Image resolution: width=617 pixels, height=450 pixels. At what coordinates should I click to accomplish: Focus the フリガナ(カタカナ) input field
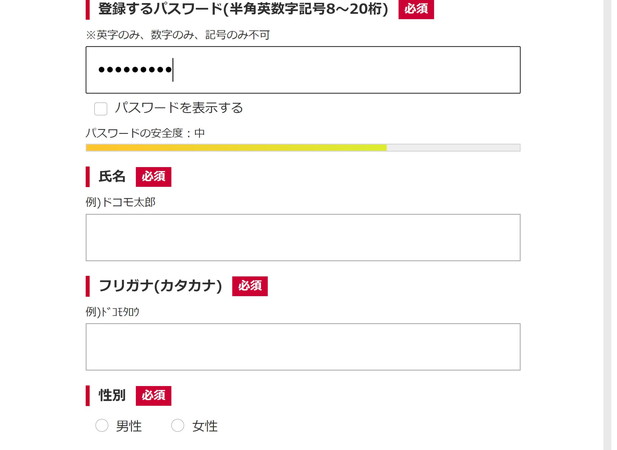303,347
